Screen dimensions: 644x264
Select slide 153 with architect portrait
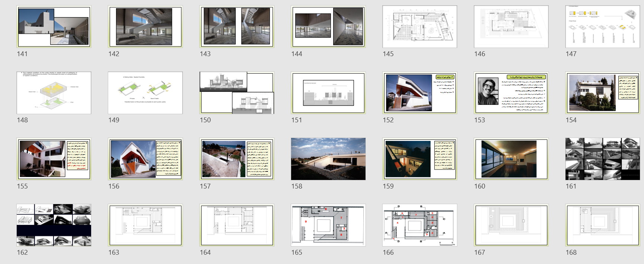[511, 93]
